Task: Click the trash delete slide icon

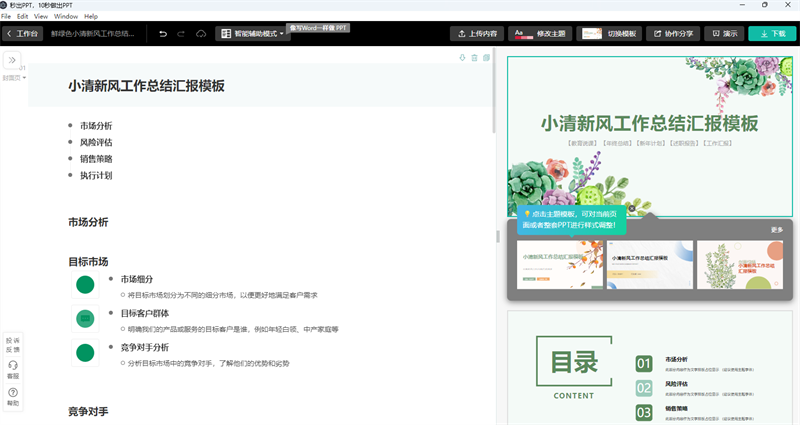Action: 474,58
